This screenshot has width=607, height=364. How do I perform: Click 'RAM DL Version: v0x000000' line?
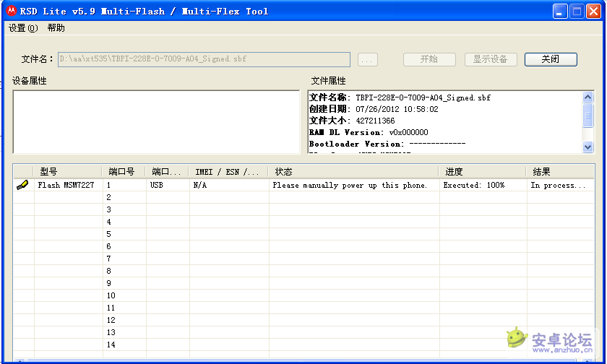369,132
